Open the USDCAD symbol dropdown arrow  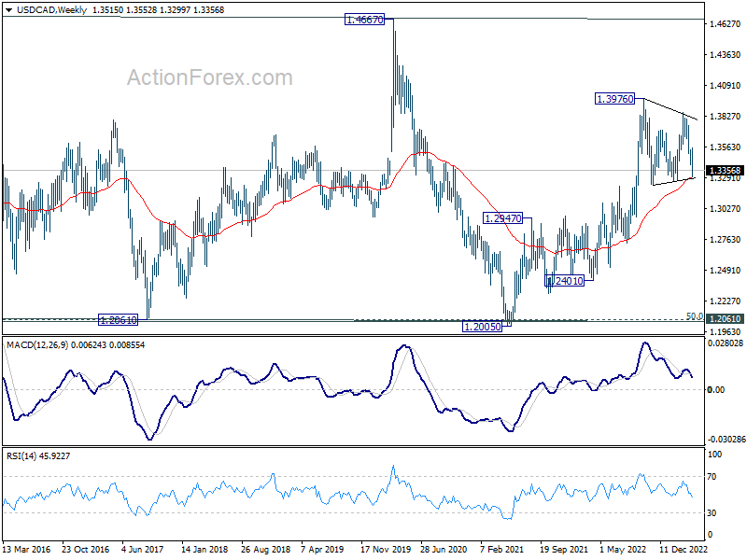tap(8, 10)
